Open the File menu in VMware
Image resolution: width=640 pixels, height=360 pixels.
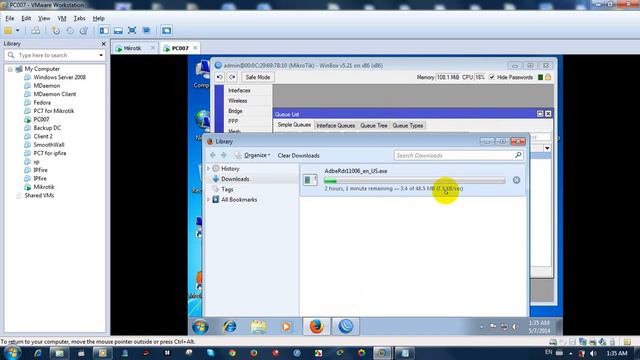tap(10, 18)
